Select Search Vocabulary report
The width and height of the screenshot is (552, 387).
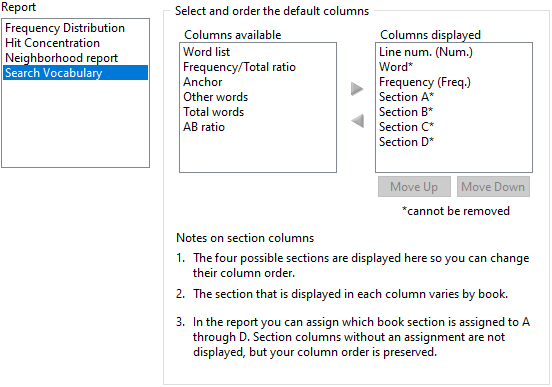point(75,73)
